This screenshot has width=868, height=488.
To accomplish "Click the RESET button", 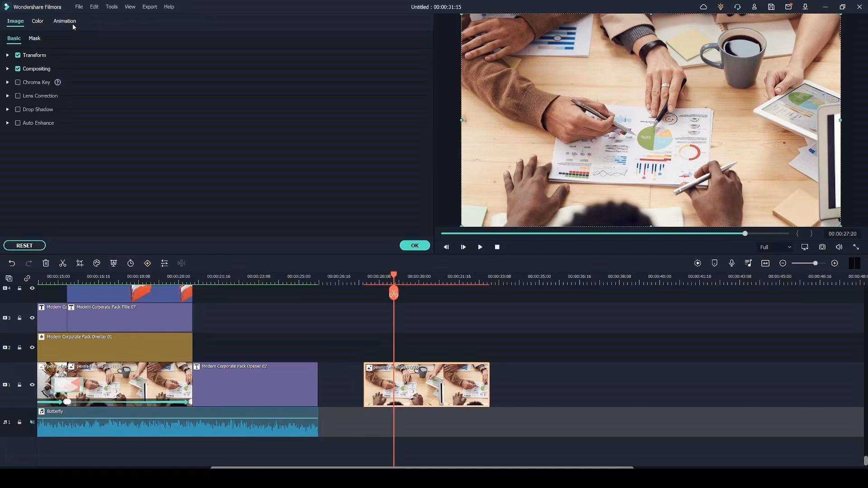I will [x=24, y=245].
